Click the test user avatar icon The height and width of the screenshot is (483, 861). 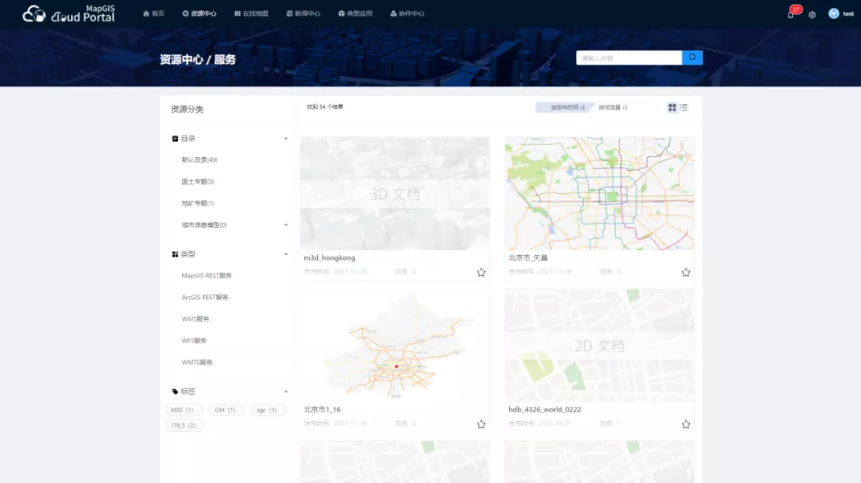point(833,14)
